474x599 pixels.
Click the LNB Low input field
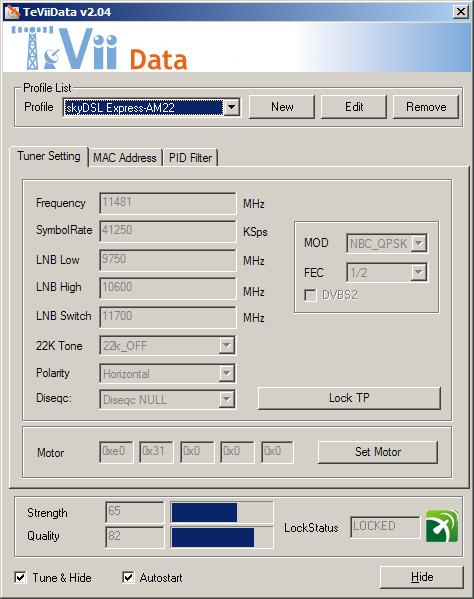click(168, 260)
